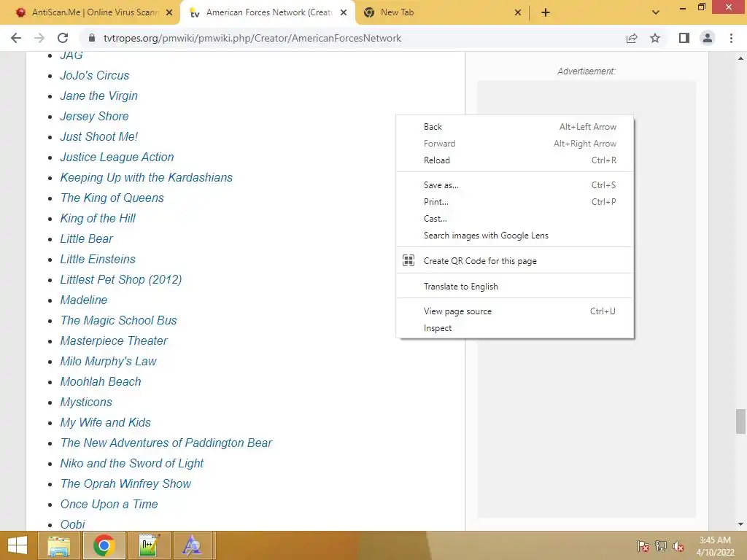Click the network tray icon

pos(661,545)
